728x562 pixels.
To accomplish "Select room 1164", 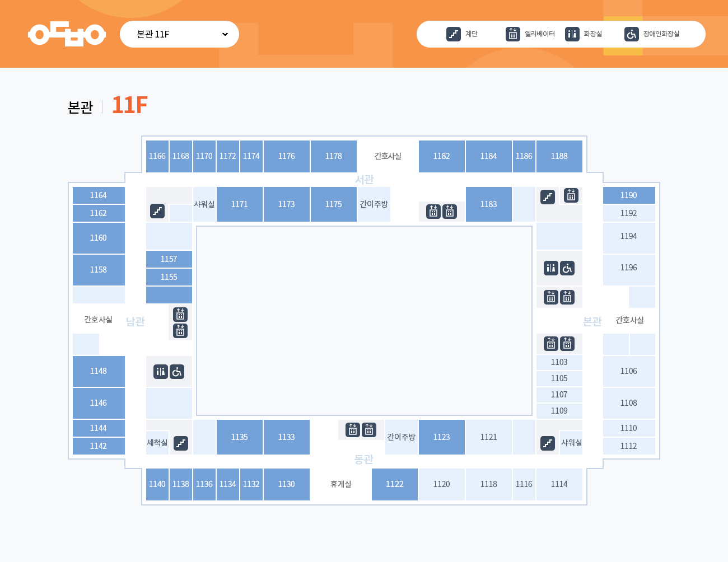I will click(x=99, y=195).
